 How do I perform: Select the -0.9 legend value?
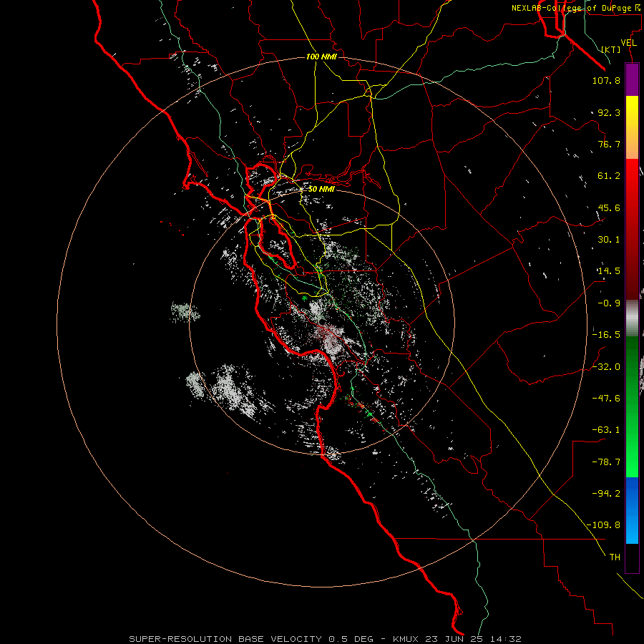[x=609, y=303]
